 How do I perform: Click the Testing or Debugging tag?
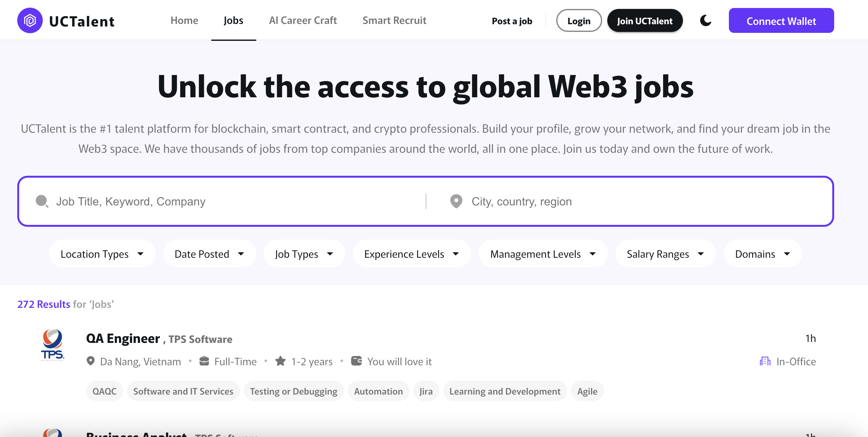pos(294,391)
